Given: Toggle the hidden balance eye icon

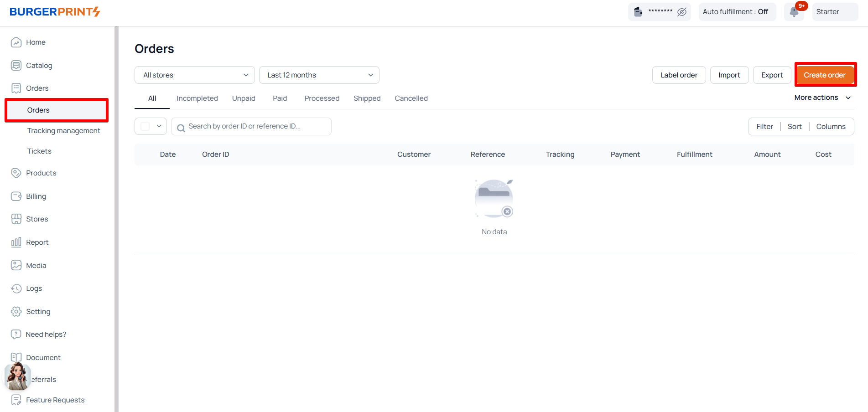Looking at the screenshot, I should click(x=682, y=12).
